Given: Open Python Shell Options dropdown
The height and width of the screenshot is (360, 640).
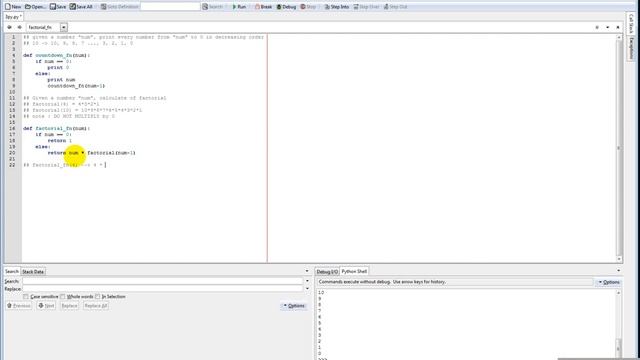Looking at the screenshot, I should pyautogui.click(x=609, y=282).
